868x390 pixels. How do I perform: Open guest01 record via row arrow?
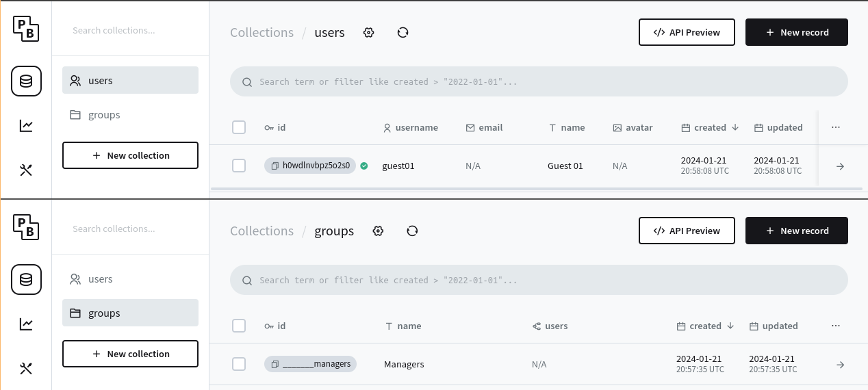[840, 166]
